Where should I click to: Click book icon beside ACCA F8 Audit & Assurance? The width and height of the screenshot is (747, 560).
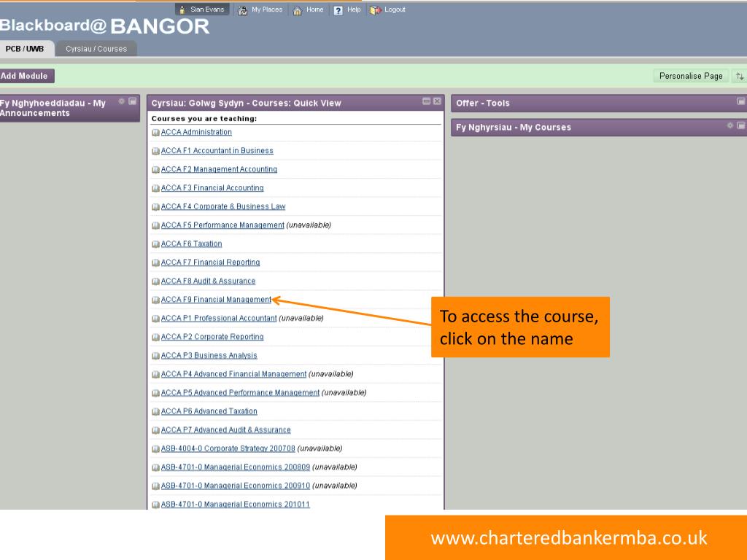tap(155, 281)
